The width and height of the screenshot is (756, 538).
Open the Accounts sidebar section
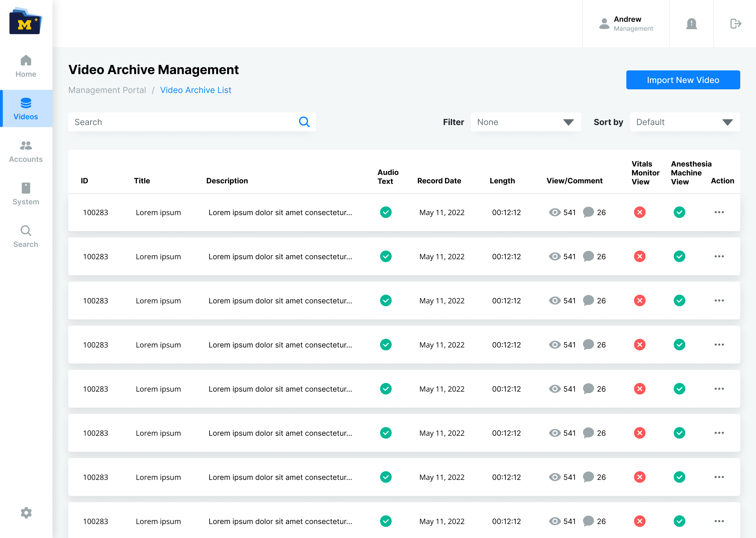coord(26,152)
